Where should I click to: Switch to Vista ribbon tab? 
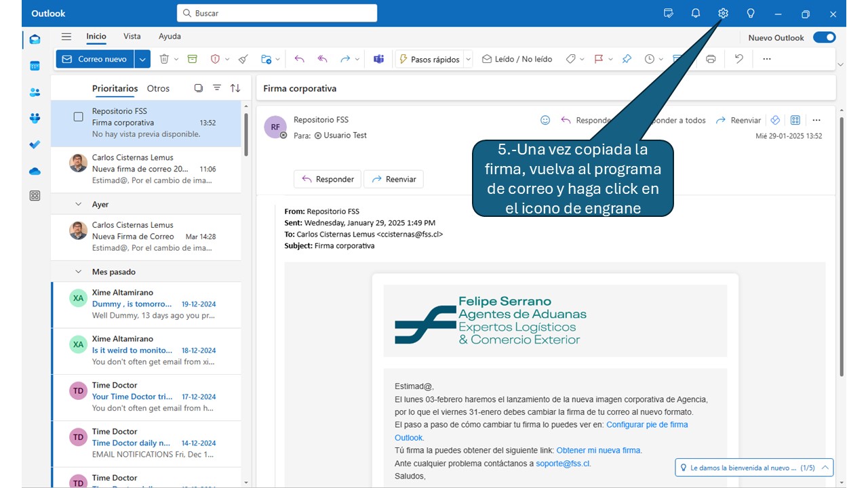tap(132, 37)
